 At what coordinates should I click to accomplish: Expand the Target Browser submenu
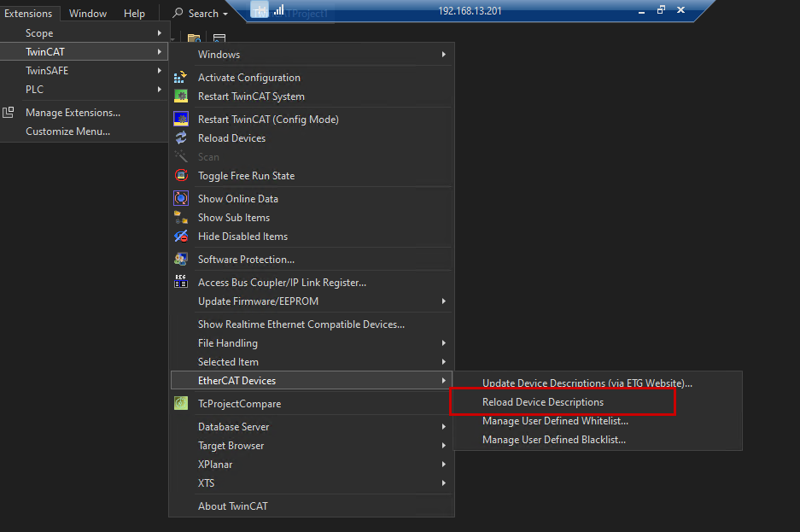pyautogui.click(x=312, y=445)
